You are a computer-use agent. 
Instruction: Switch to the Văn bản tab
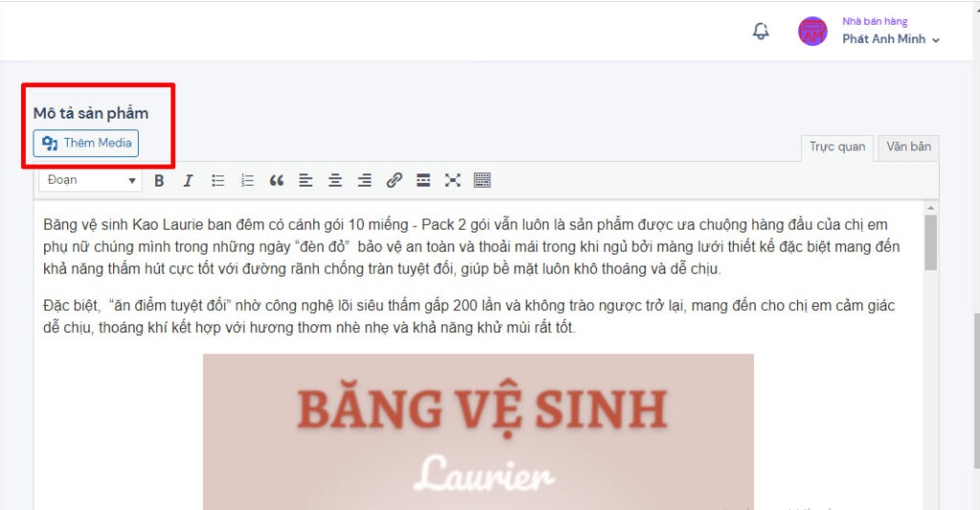908,146
